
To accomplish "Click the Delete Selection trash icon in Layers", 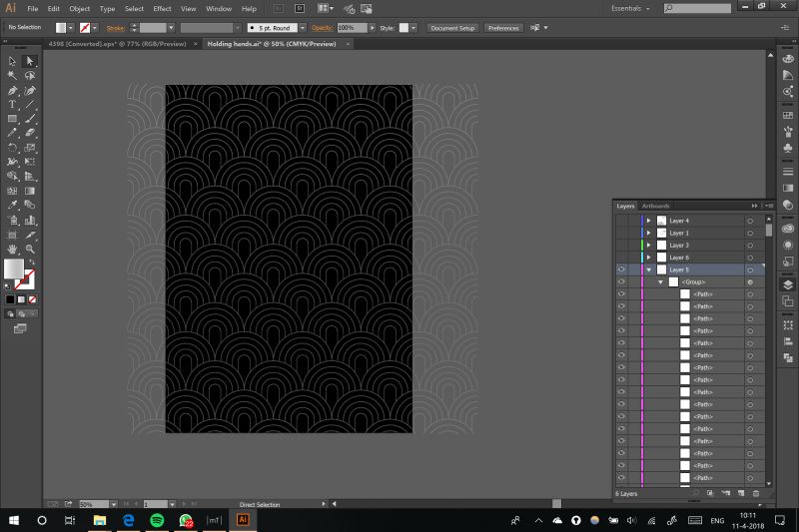I will [x=756, y=493].
